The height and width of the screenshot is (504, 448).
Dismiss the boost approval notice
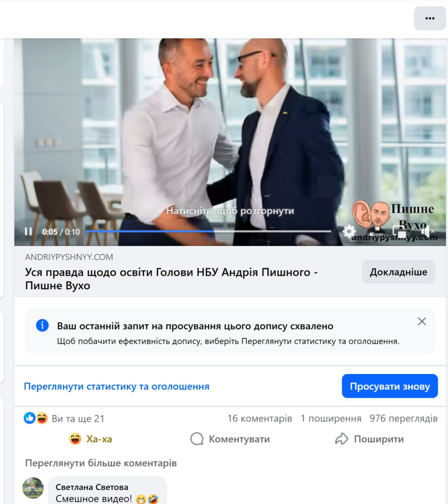coord(421,321)
